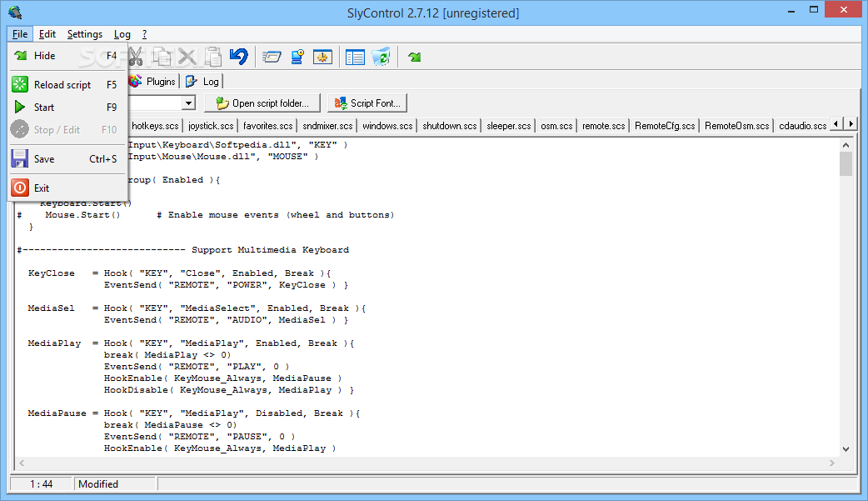Open the cdaudio.scs script tab
Viewport: 868px width, 501px height.
[x=803, y=126]
